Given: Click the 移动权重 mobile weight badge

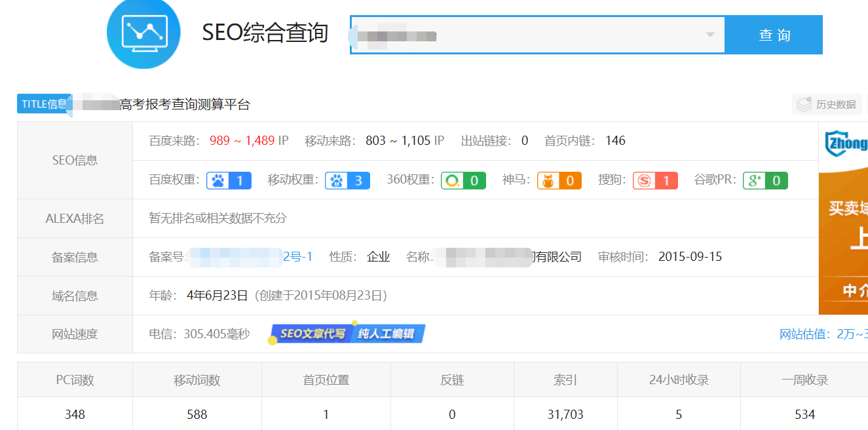Looking at the screenshot, I should [347, 180].
